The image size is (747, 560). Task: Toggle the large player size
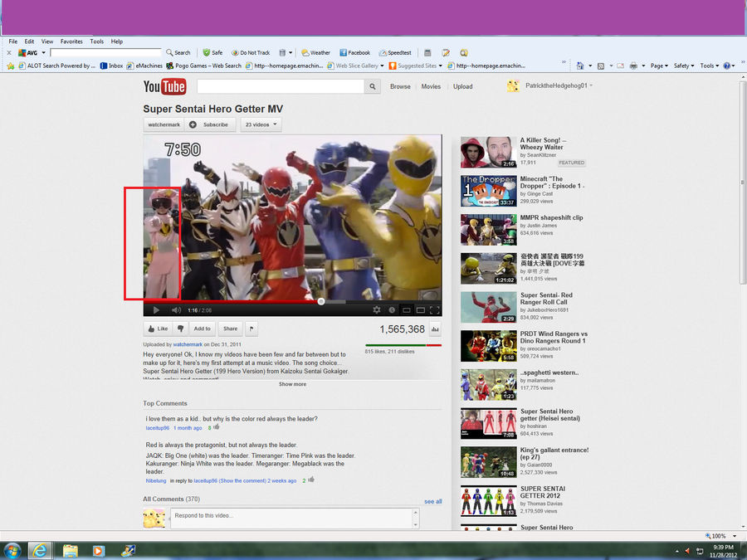420,310
